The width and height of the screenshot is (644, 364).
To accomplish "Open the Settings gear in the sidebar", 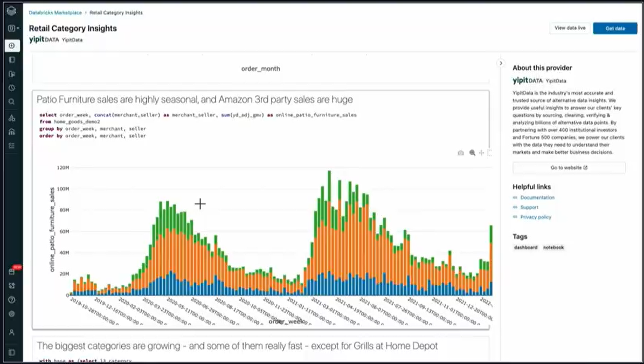I will pyautogui.click(x=12, y=314).
